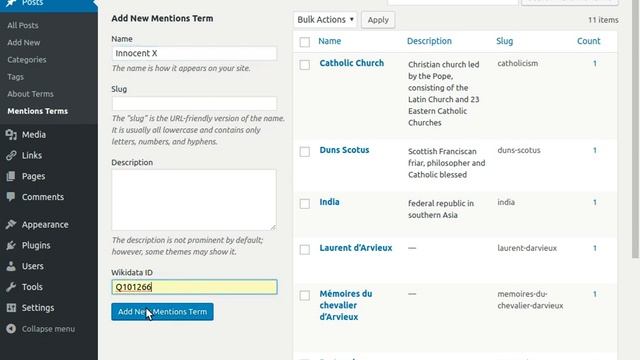Click the slug text laurent-darvieux
Viewport: 640px width, 360px height.
pyautogui.click(x=527, y=248)
